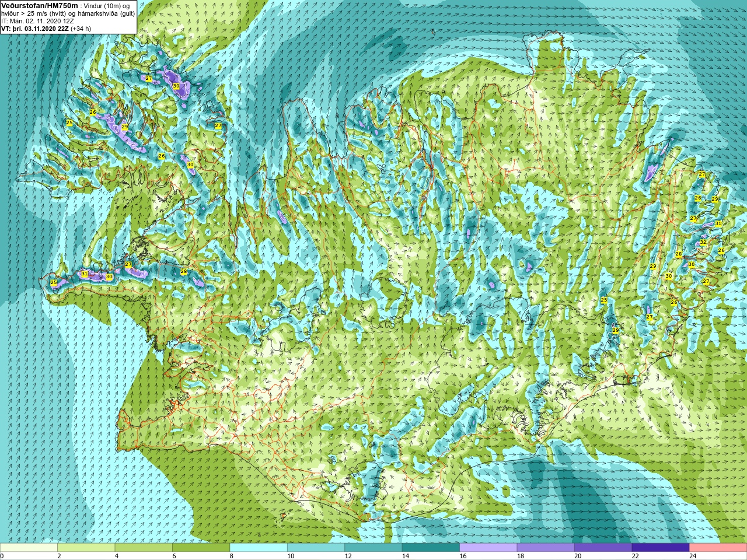Click the medium green 4–6 legend swatch
Viewport: 747px width, 560px height.
pyautogui.click(x=144, y=548)
